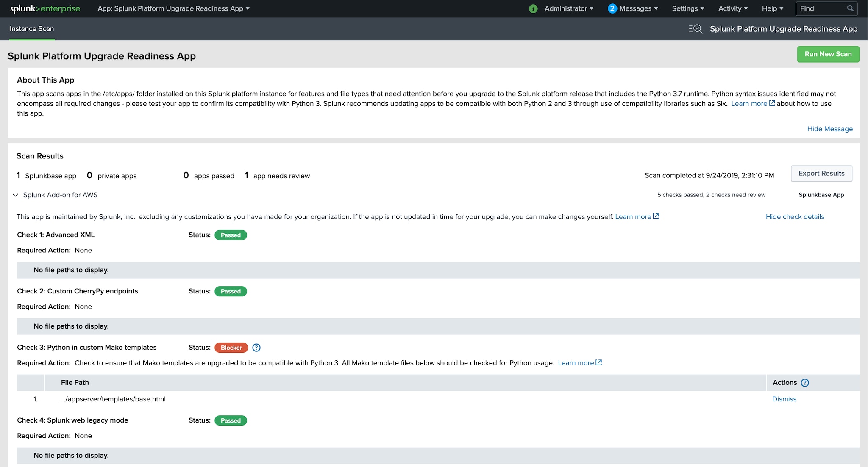Open Learn more link for Mako templates
The width and height of the screenshot is (868, 467).
[579, 363]
